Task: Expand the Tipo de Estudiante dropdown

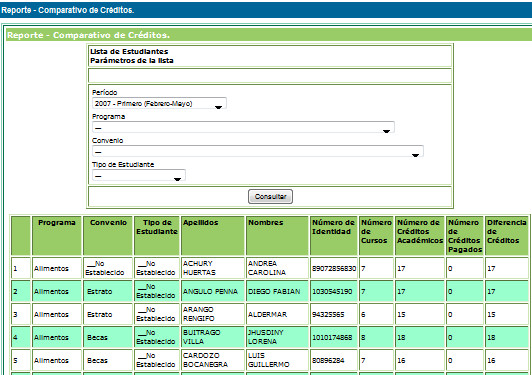Action: pyautogui.click(x=138, y=175)
